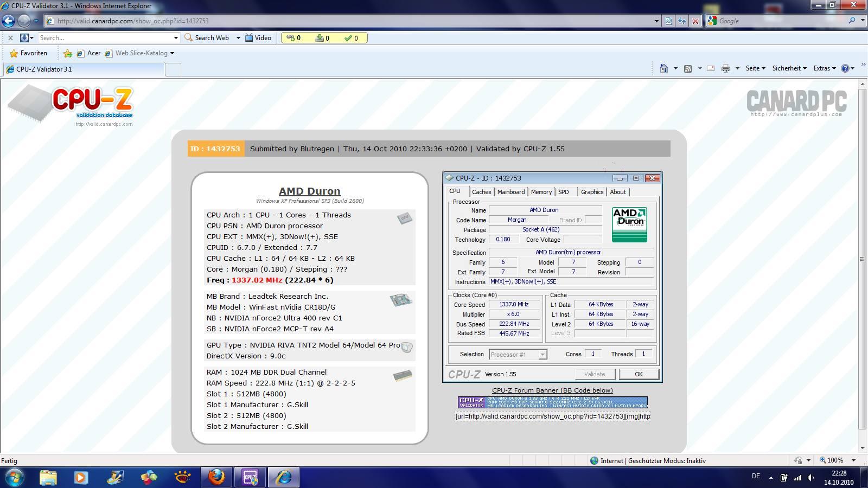The image size is (868, 488).
Task: Open the Favoriten star menu
Action: [29, 53]
